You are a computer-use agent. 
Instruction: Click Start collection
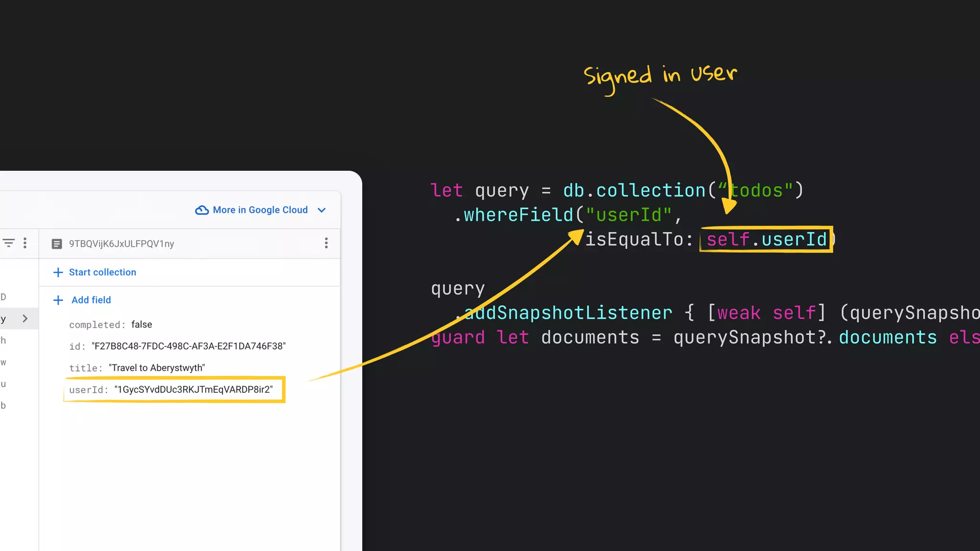click(102, 272)
